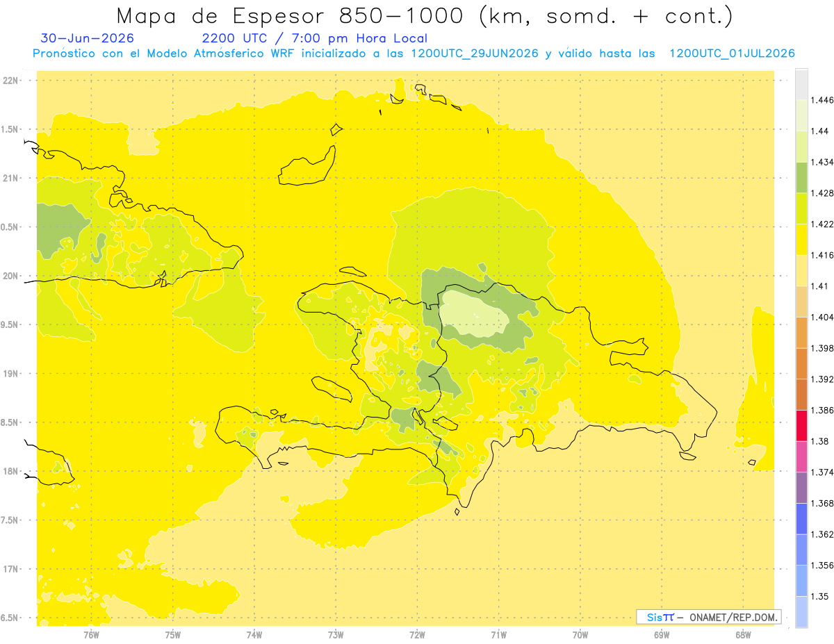834x644 pixels.
Task: Pick the dark green legend band between 1.428 and 1.434
Action: point(801,177)
